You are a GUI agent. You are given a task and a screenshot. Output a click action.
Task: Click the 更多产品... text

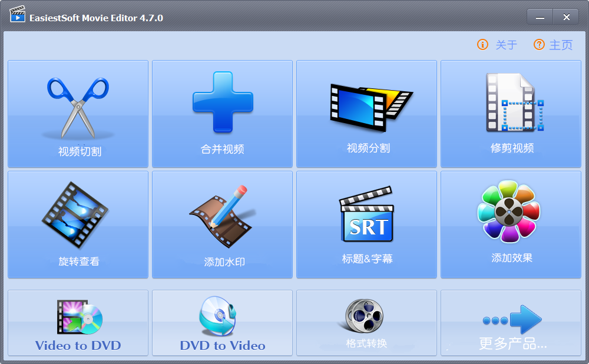pos(512,343)
